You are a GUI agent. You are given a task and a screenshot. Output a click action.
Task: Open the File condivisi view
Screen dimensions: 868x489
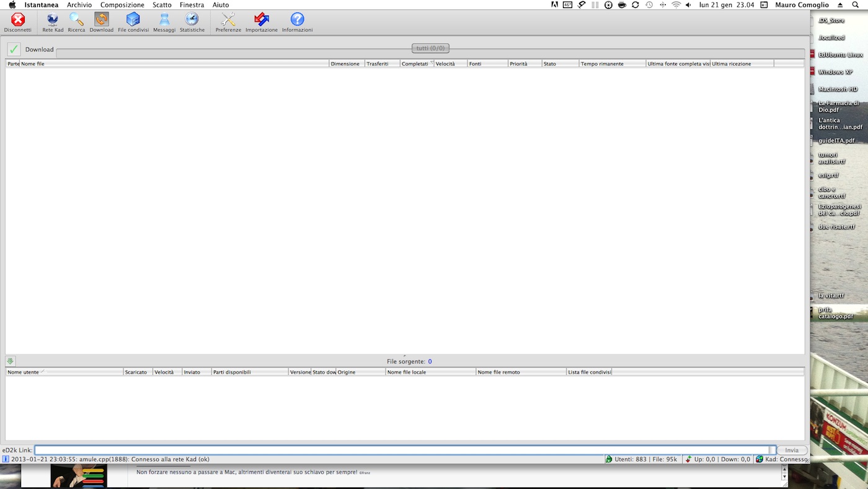point(133,22)
